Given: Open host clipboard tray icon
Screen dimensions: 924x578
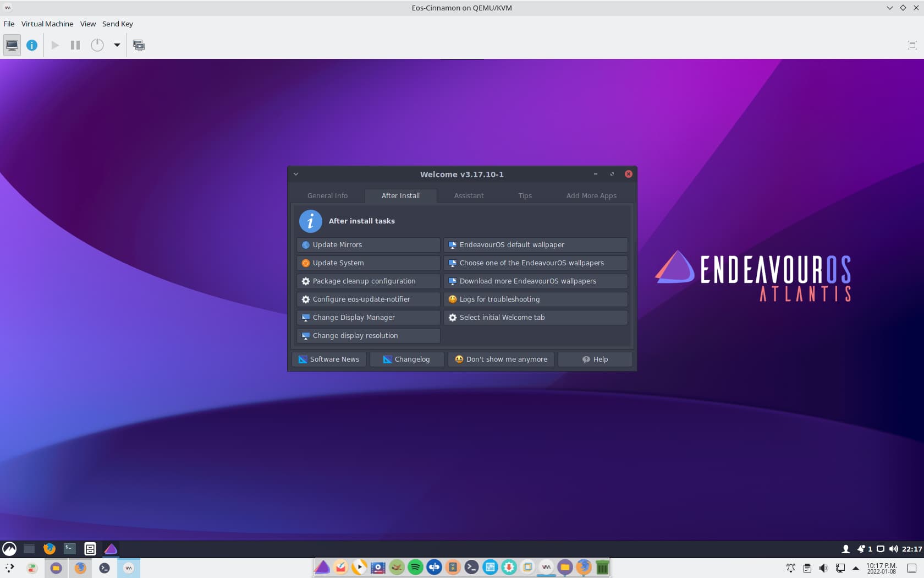Looking at the screenshot, I should tap(807, 568).
